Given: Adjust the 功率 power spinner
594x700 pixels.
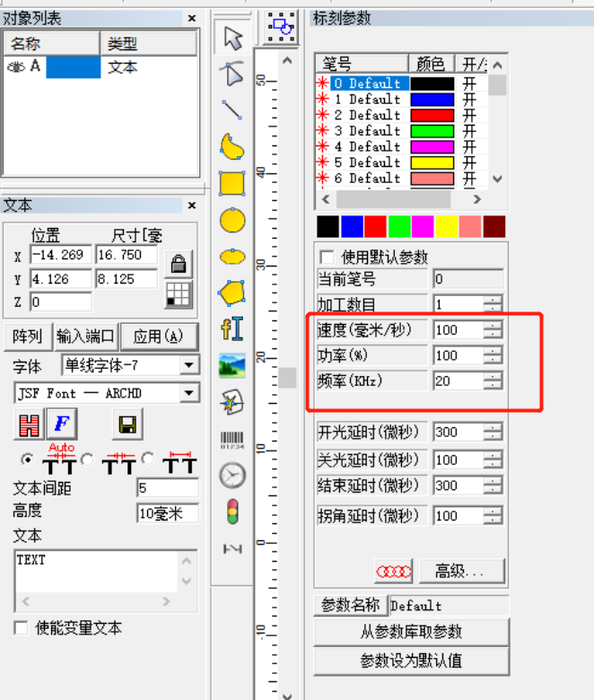Looking at the screenshot, I should 493,355.
